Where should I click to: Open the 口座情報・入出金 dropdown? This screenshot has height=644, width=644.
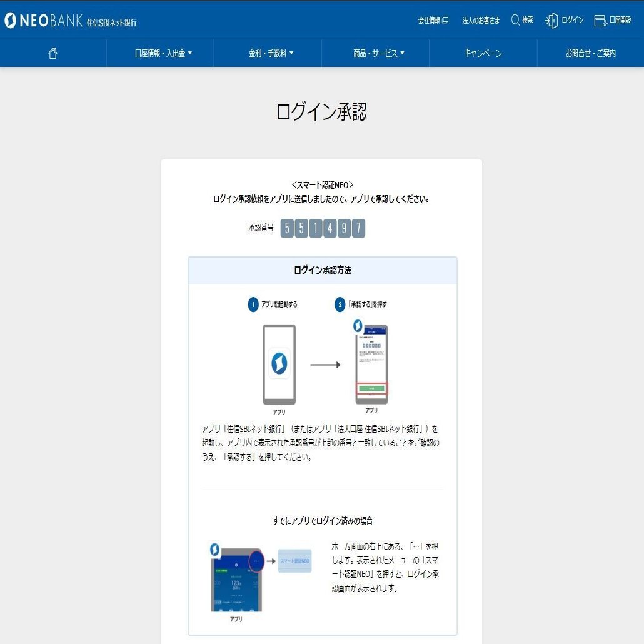(x=160, y=53)
